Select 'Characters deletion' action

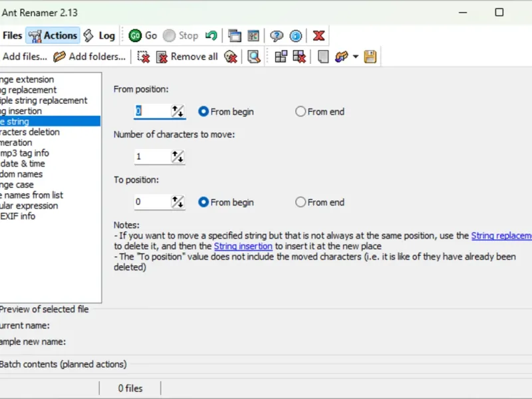(x=50, y=132)
